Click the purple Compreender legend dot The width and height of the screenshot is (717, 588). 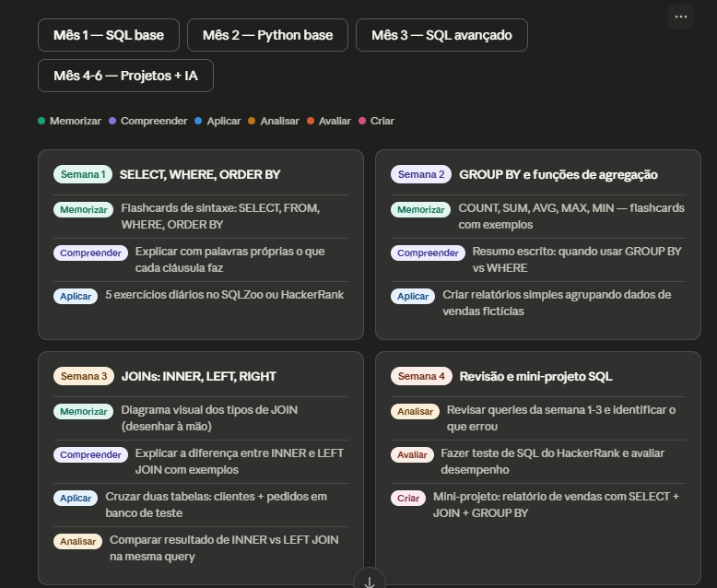tap(112, 121)
